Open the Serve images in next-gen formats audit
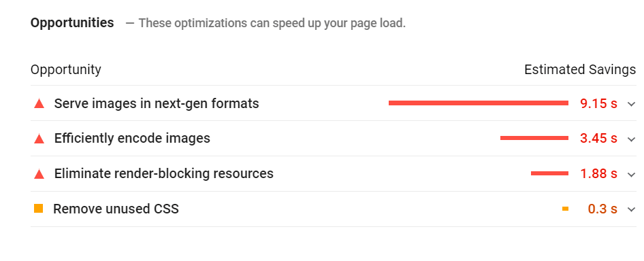 pos(157,103)
